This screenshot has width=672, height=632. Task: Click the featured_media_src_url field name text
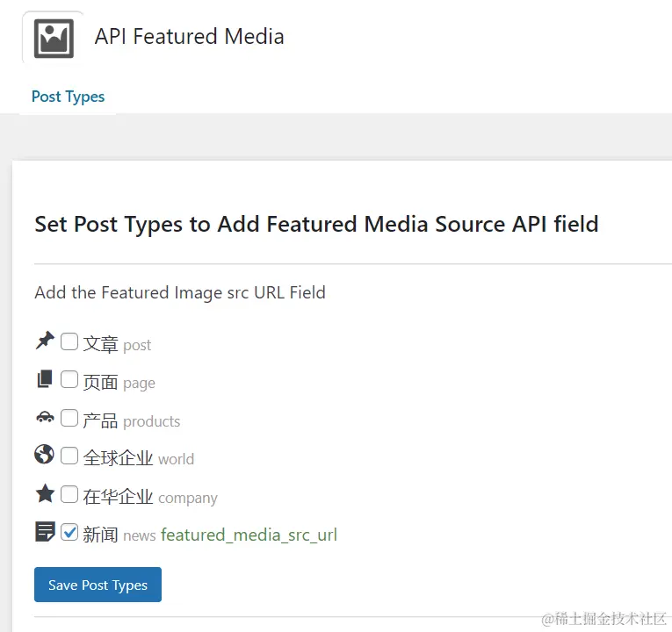click(x=249, y=535)
